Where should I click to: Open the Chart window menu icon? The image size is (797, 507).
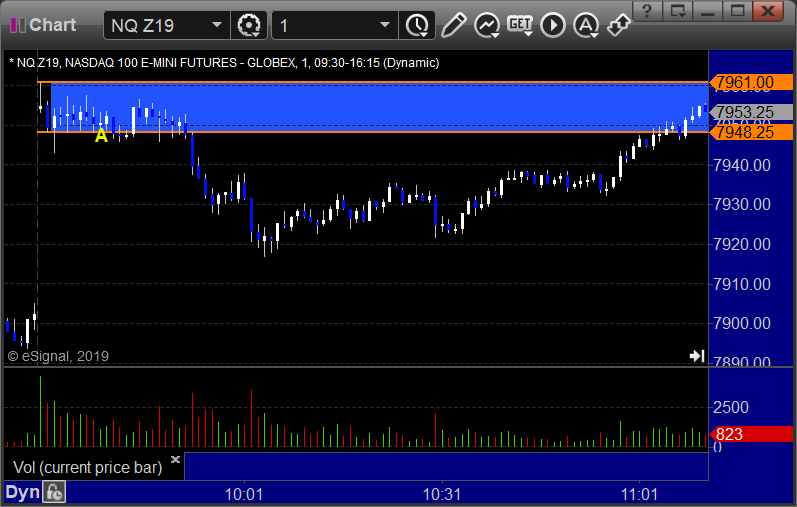point(18,25)
